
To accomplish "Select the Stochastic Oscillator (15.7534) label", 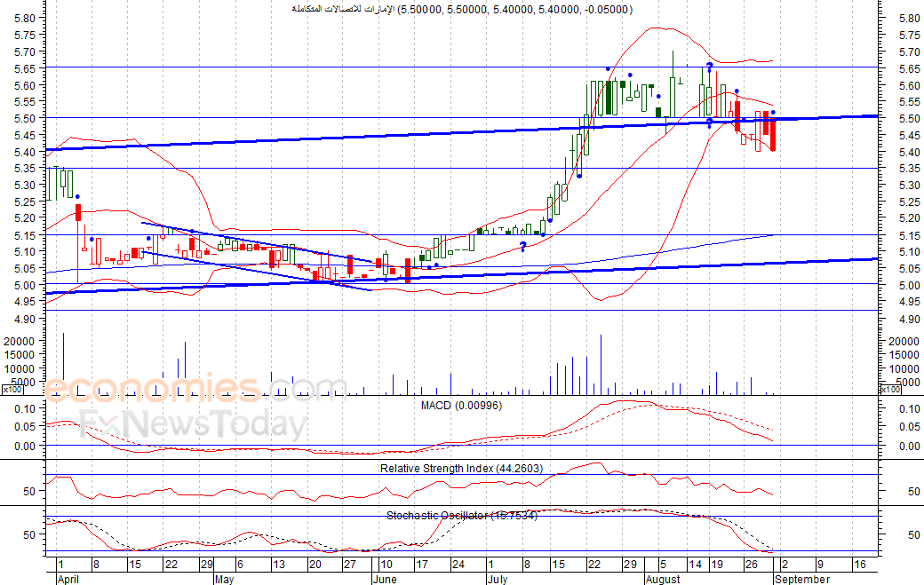I will [x=462, y=516].
